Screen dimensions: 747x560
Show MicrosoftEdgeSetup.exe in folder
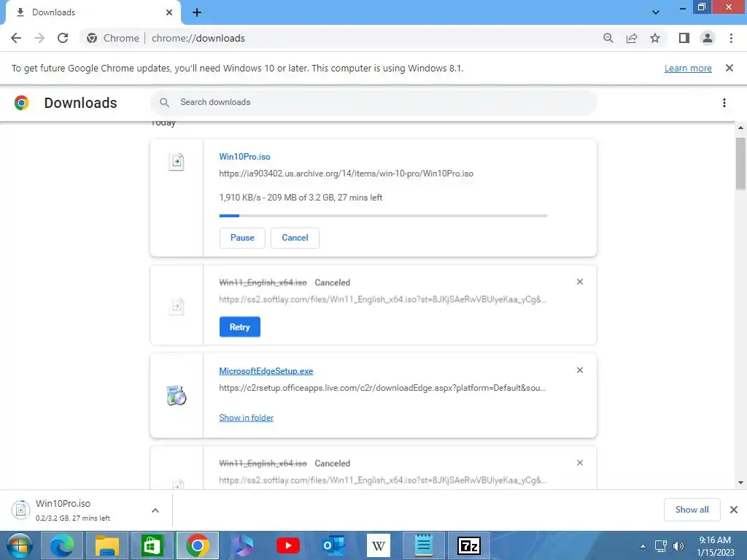[246, 418]
